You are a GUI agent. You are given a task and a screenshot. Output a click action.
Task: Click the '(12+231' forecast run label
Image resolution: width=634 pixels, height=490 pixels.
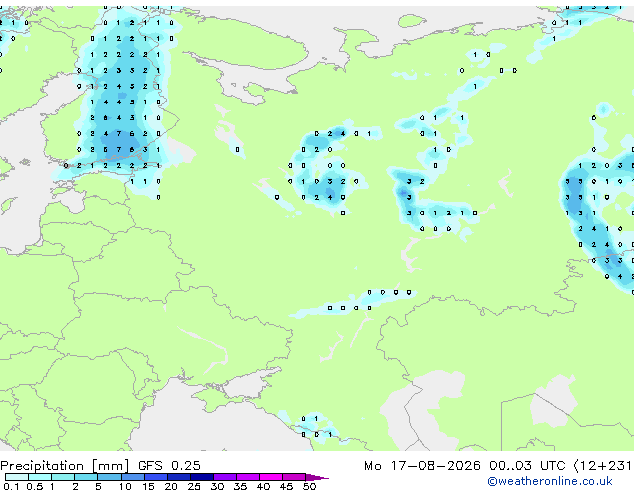coord(603,466)
